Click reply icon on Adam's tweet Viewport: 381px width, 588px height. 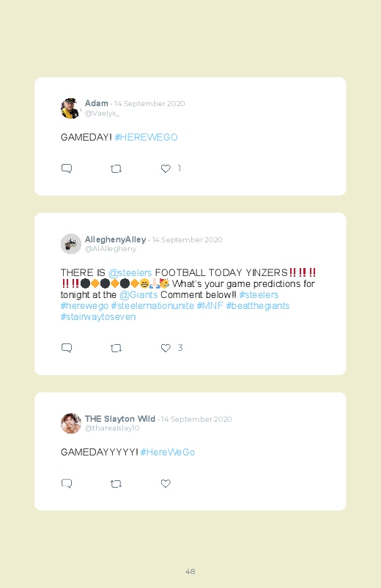[x=67, y=168]
